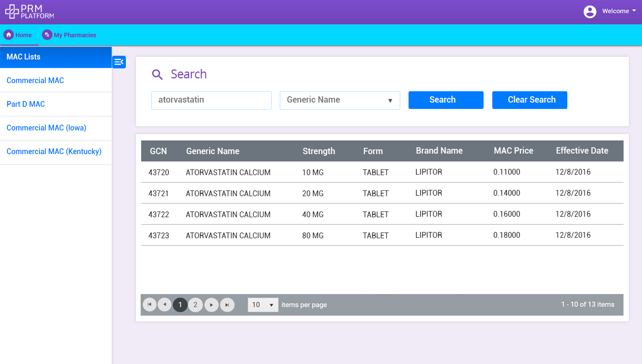The image size is (642, 364).
Task: Click the blue Search button
Action: [446, 100]
